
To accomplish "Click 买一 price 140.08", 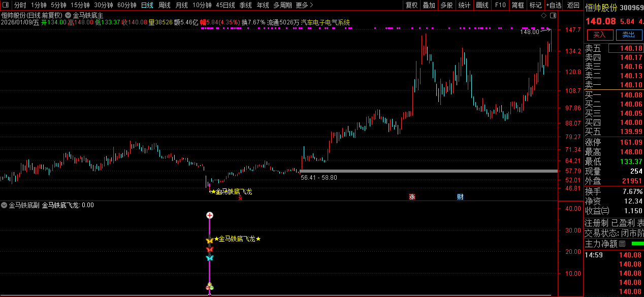I will click(631, 95).
